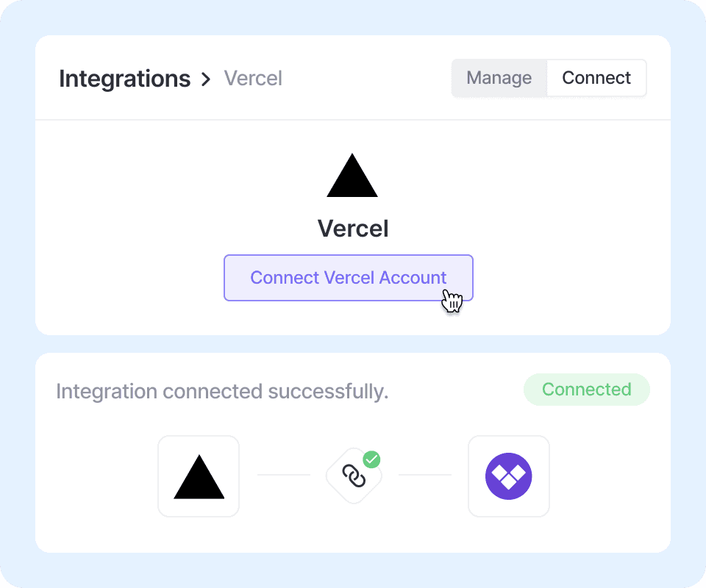Image resolution: width=706 pixels, height=588 pixels.
Task: Click the bold Vercel heading text
Action: point(353,229)
